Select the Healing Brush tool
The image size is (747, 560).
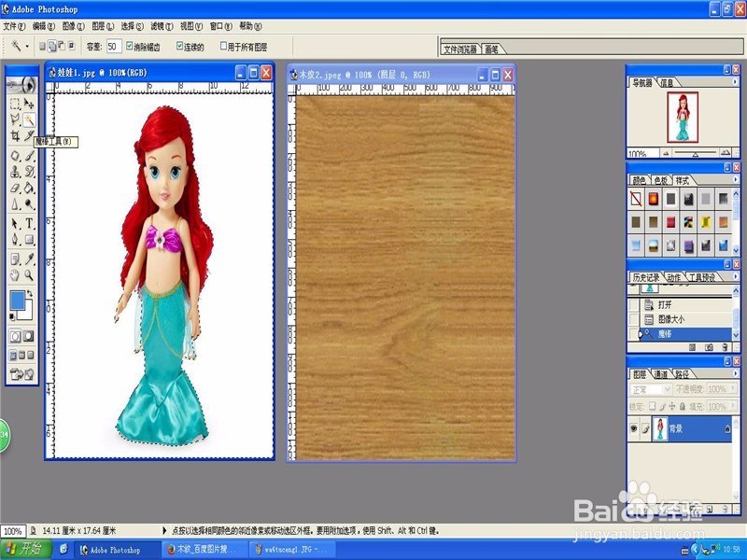pos(15,156)
